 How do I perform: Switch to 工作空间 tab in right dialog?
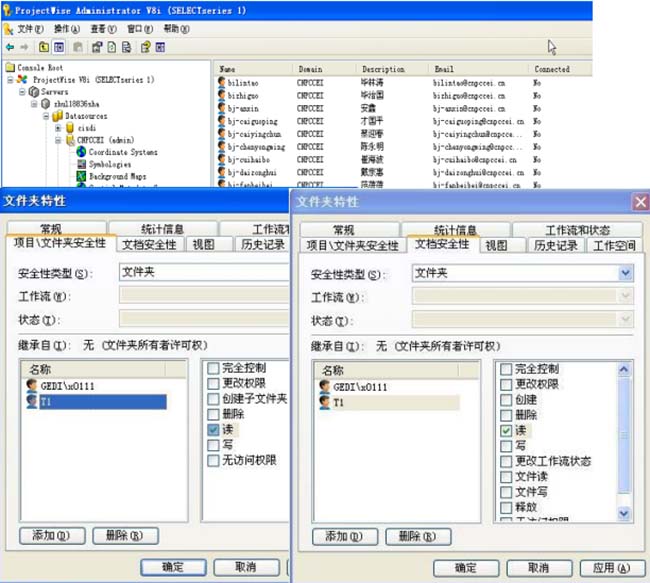point(614,245)
